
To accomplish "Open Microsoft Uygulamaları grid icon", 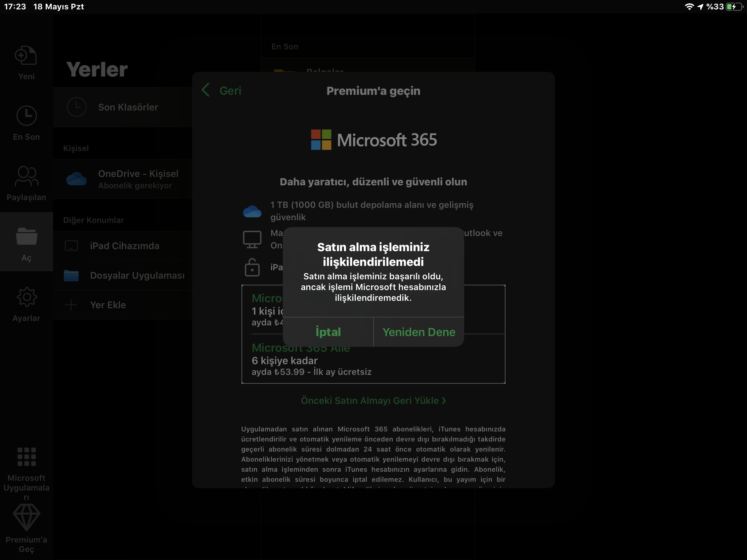I will point(26,457).
